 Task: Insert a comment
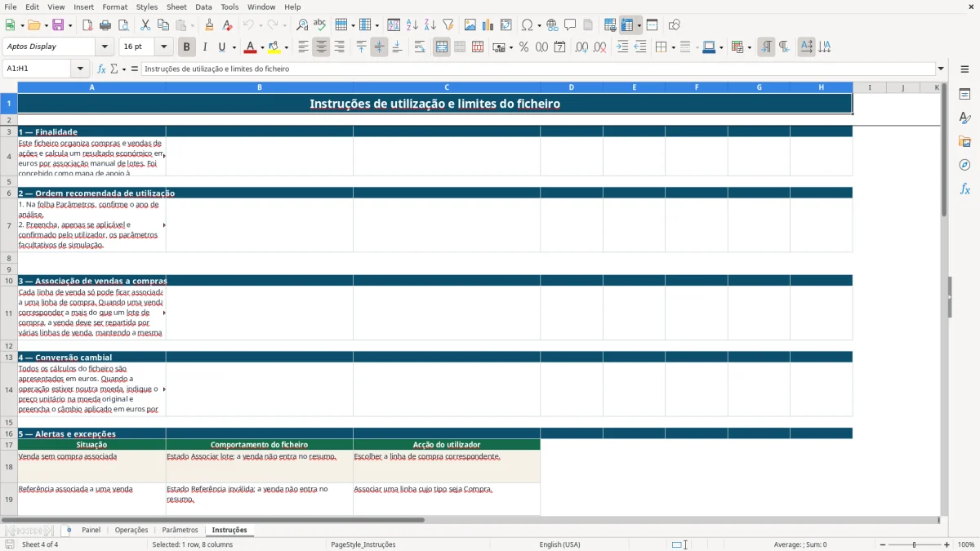pyautogui.click(x=570, y=25)
